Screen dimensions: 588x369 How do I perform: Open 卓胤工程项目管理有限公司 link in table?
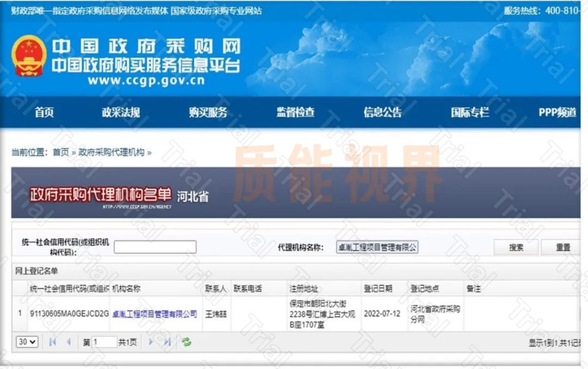point(155,314)
